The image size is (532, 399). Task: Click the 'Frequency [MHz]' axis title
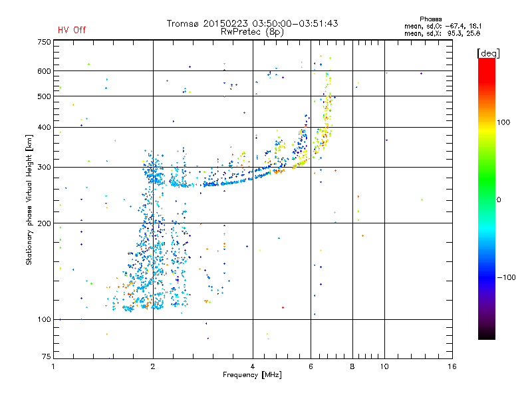tap(252, 375)
